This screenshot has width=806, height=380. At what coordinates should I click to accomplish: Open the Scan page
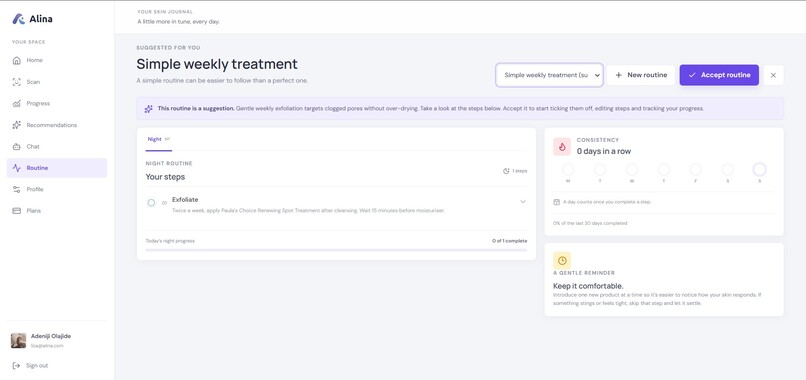pyautogui.click(x=57, y=82)
